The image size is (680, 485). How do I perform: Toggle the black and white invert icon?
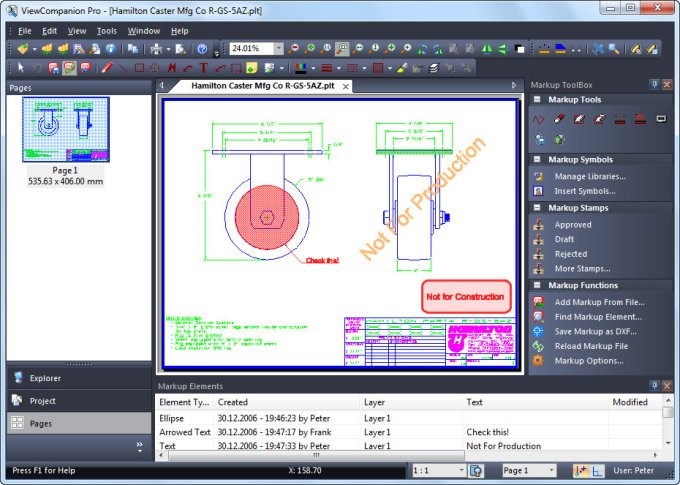pyautogui.click(x=519, y=49)
